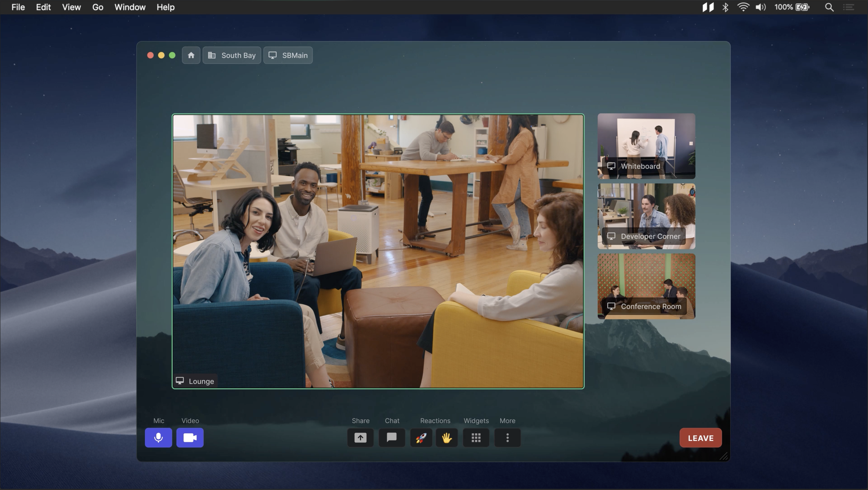868x490 pixels.
Task: Mute the microphone toggle
Action: 158,438
